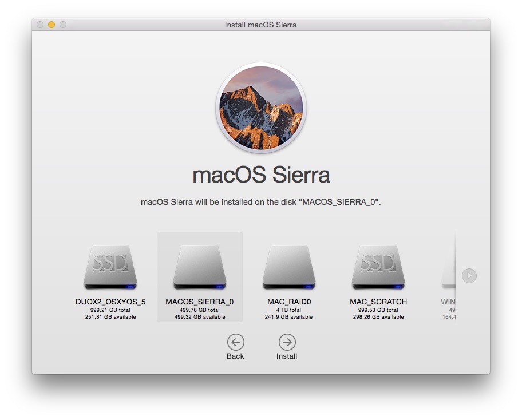Click the 499,76 GB total text
The image size is (522, 420).
[200, 310]
